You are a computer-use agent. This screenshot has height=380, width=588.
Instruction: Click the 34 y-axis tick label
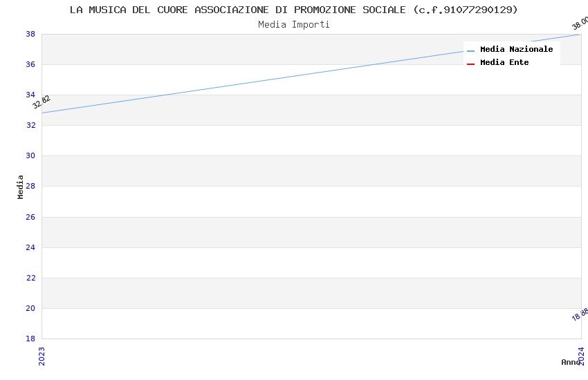[30, 95]
